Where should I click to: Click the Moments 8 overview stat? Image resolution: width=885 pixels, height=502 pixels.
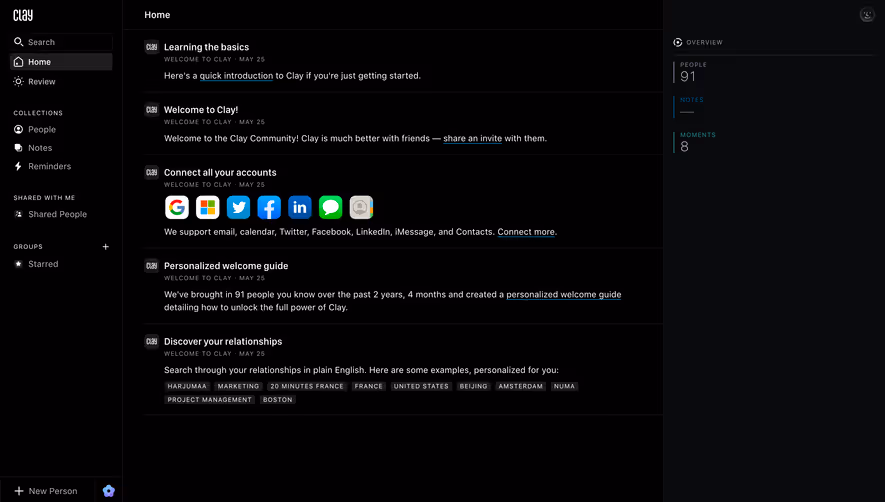(x=695, y=142)
